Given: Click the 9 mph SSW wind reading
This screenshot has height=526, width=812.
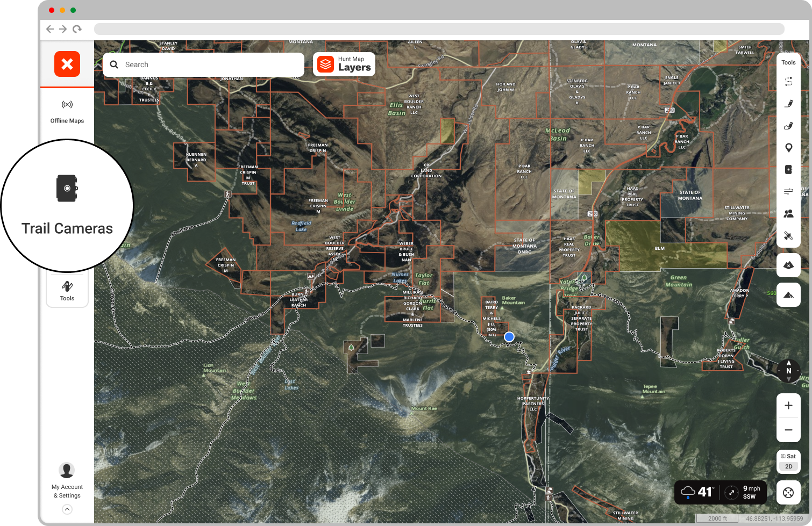Looking at the screenshot, I should tap(751, 492).
